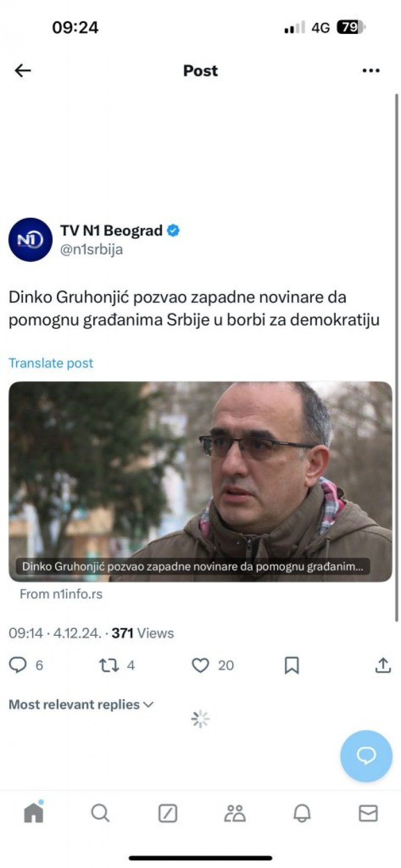401x868 pixels.
Task: Like the post with heart icon
Action: tap(200, 665)
